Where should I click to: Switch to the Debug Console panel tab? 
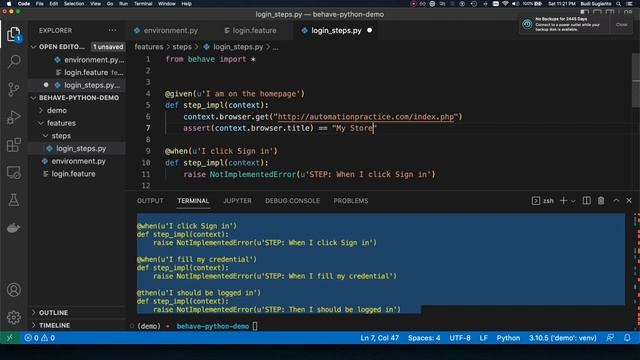[292, 201]
